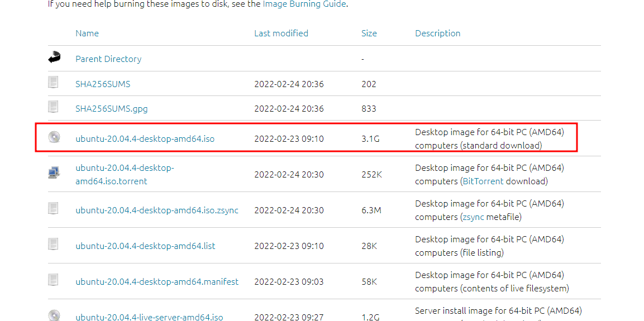The image size is (644, 321).
Task: Sort listing by Description column
Action: coord(438,33)
